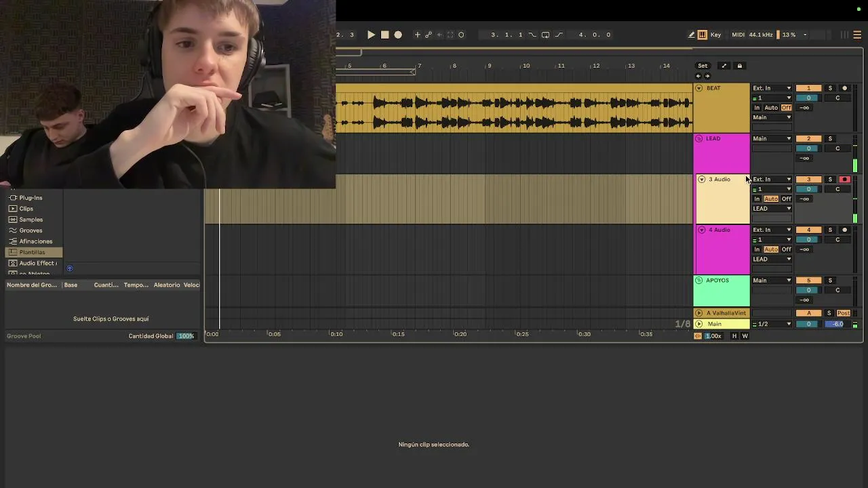
Task: Open LEAD group output Main dropdown
Action: click(772, 138)
